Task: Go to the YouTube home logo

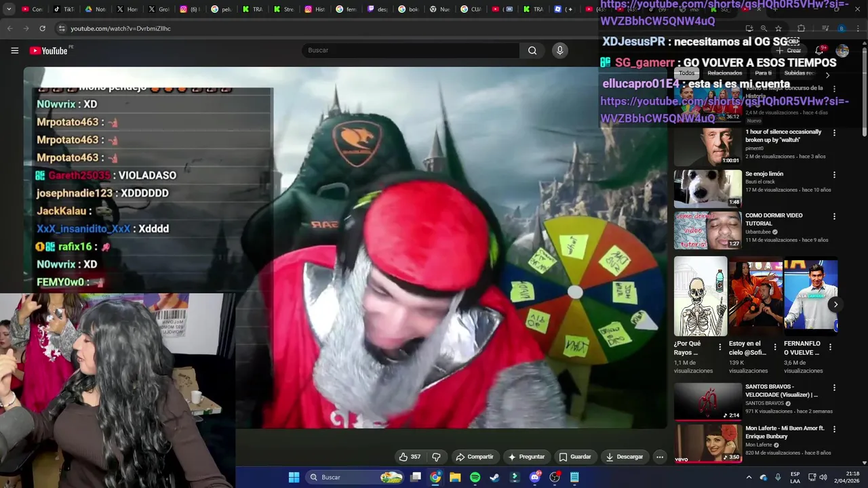Action: point(50,51)
